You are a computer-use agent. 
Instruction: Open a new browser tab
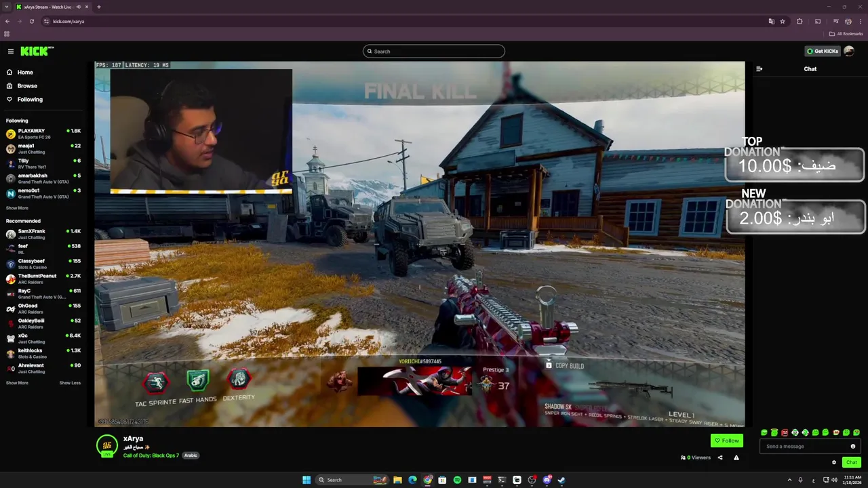[x=99, y=7]
